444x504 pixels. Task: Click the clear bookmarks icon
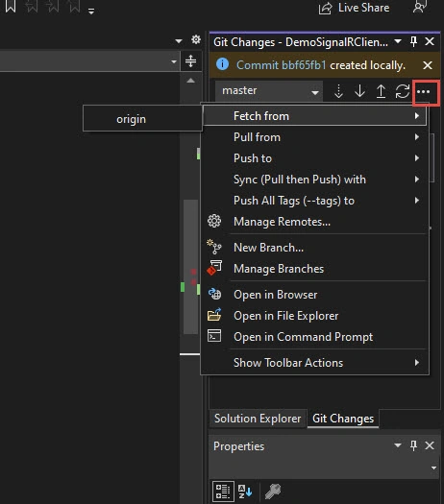pos(75,6)
